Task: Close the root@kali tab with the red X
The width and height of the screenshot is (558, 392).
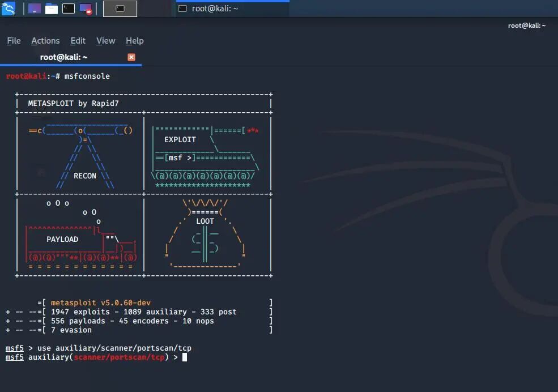Action: [x=131, y=57]
